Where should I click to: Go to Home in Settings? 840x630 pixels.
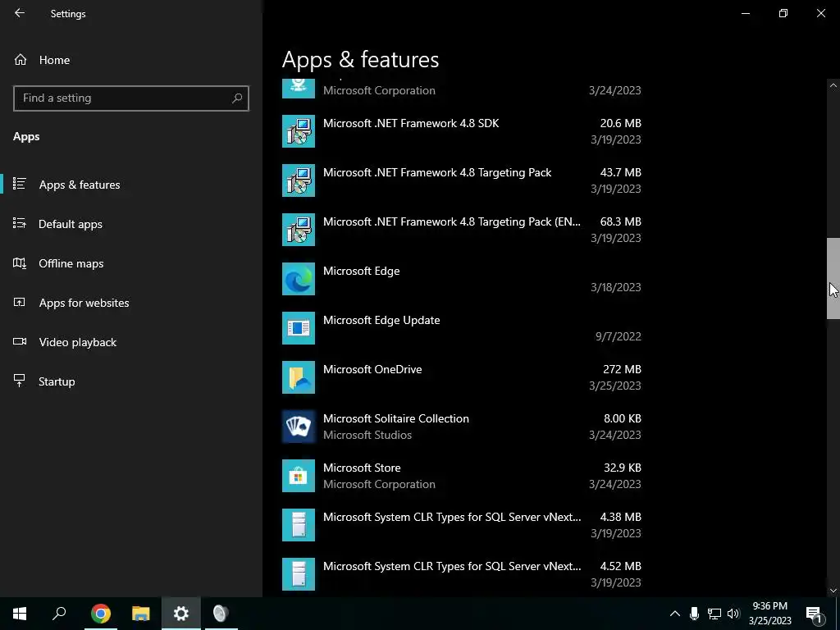131,60
